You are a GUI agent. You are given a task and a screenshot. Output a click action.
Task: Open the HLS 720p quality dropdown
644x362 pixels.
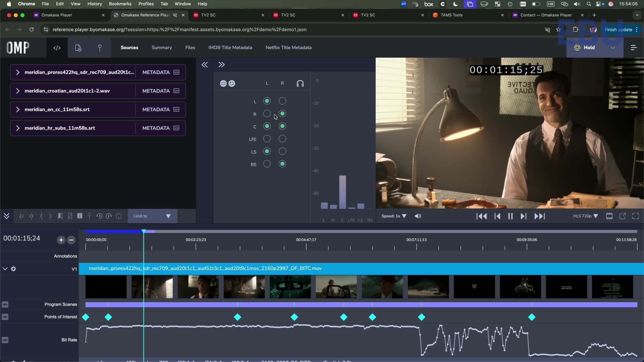(x=585, y=216)
